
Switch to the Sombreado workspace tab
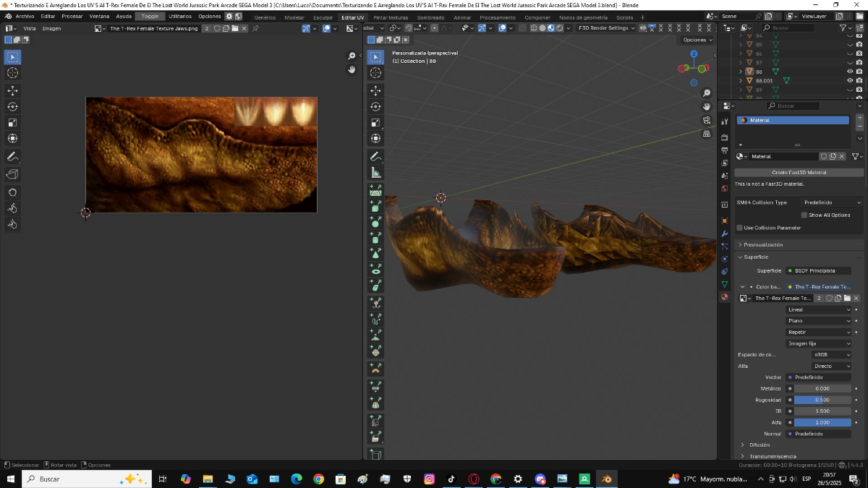tap(431, 17)
